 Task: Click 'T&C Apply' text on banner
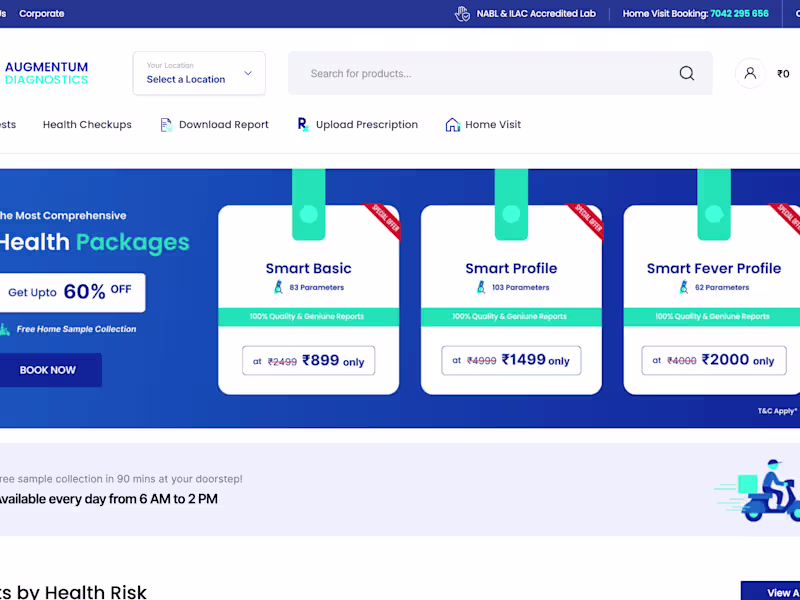coord(777,411)
